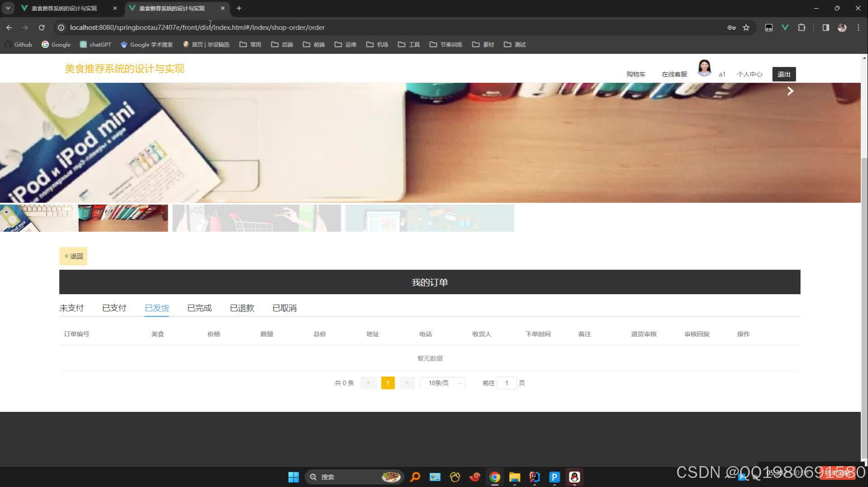Open the QQ penguin taskbar icon
This screenshot has width=868, height=487.
574,477
